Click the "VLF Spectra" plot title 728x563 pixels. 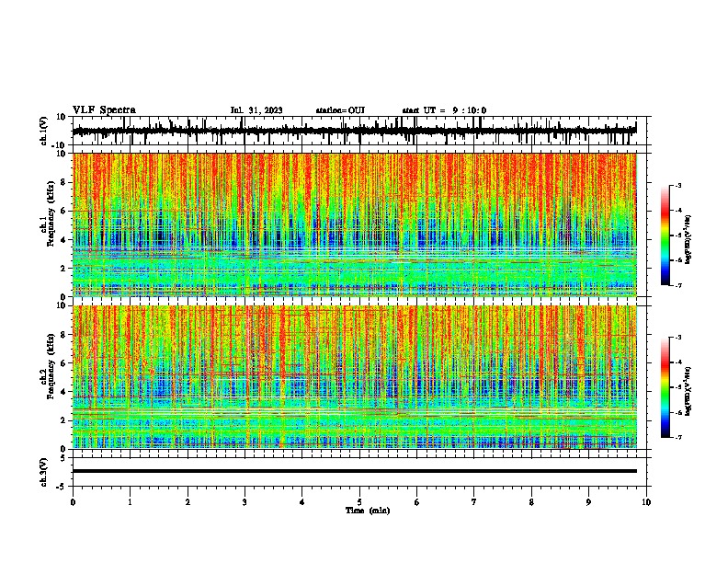coord(104,110)
